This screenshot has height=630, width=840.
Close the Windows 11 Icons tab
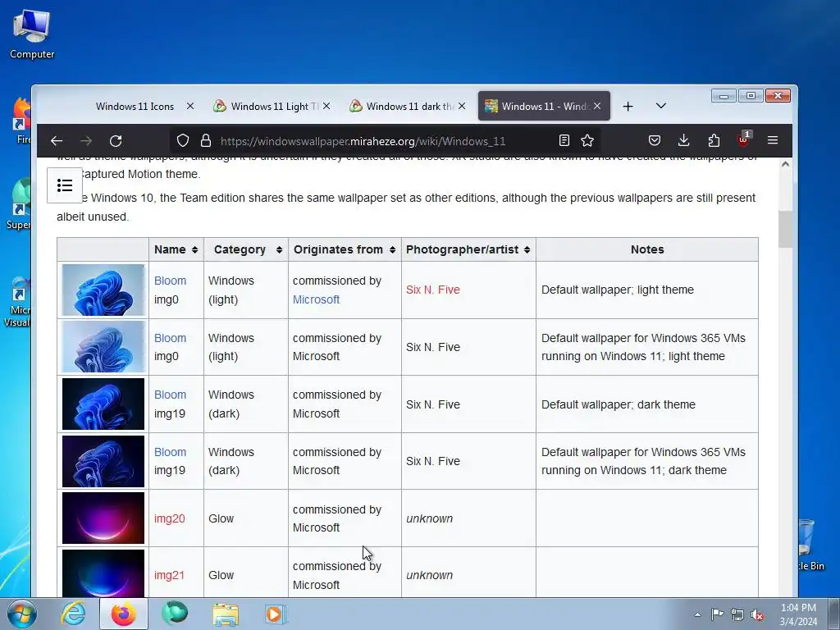click(190, 106)
